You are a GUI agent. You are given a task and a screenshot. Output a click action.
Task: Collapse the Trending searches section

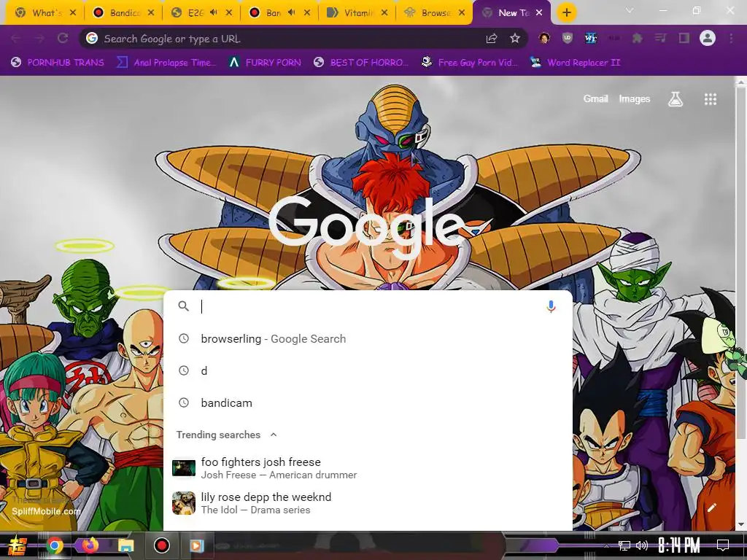tap(274, 435)
